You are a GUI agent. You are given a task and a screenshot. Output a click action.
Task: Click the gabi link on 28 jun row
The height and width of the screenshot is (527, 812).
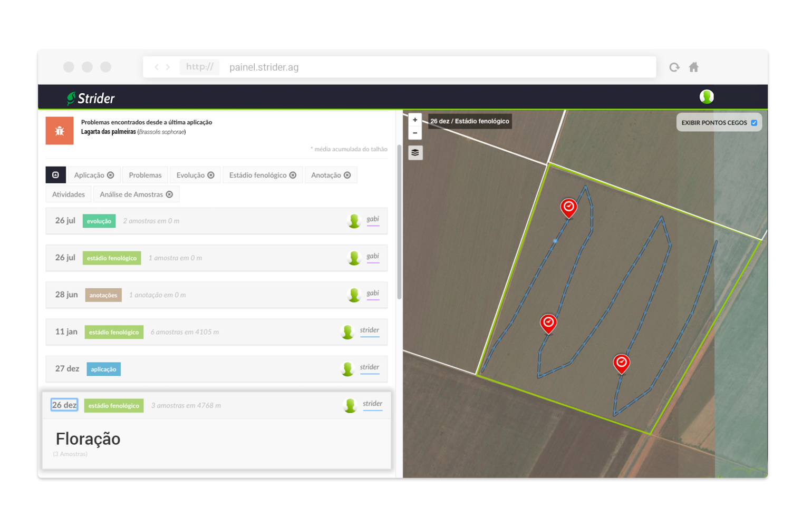373,293
